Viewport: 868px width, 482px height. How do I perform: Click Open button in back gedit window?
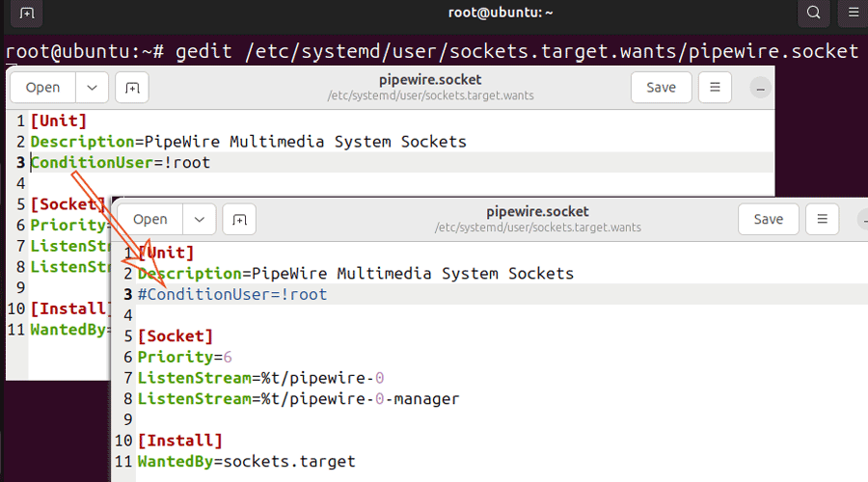point(42,88)
